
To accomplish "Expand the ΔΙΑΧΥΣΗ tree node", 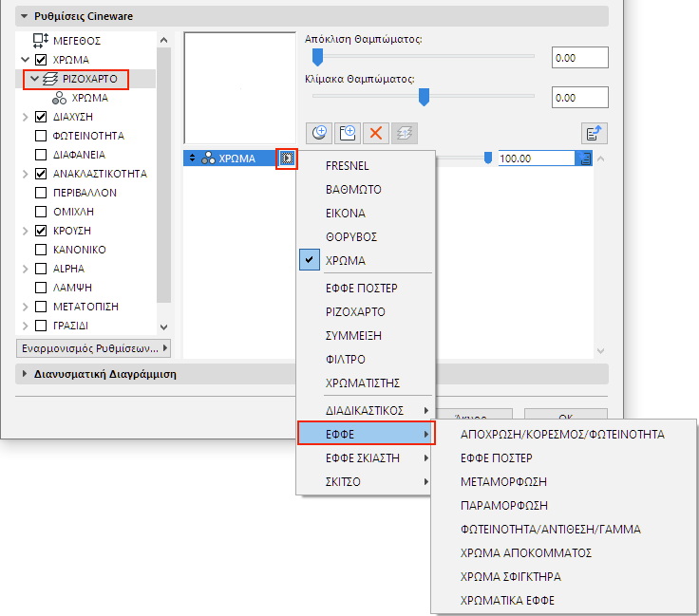I will click(26, 117).
